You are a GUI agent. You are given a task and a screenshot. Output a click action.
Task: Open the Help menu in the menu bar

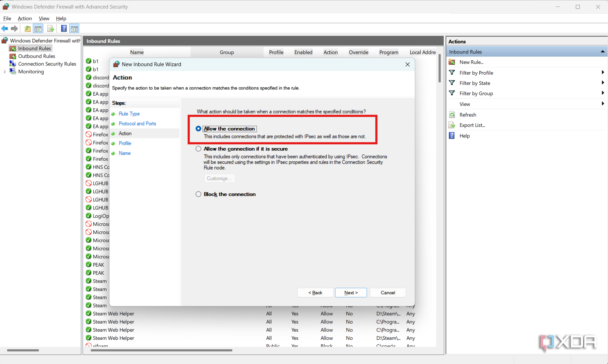pyautogui.click(x=61, y=19)
